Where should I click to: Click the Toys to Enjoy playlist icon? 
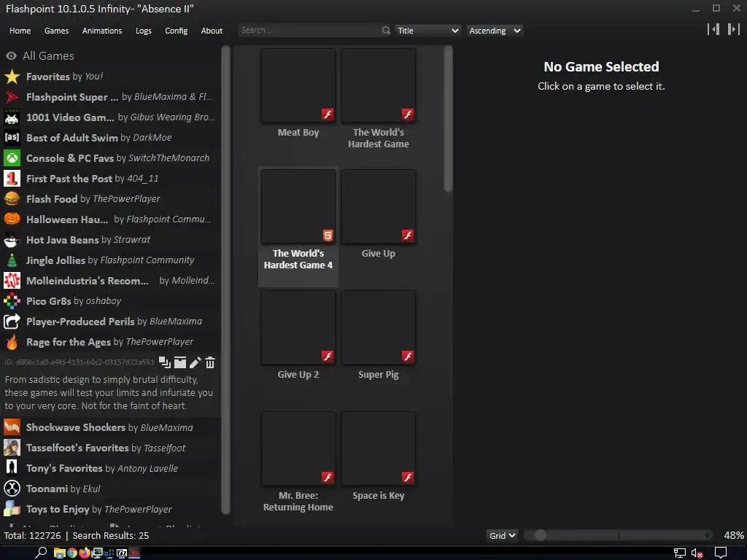point(12,510)
